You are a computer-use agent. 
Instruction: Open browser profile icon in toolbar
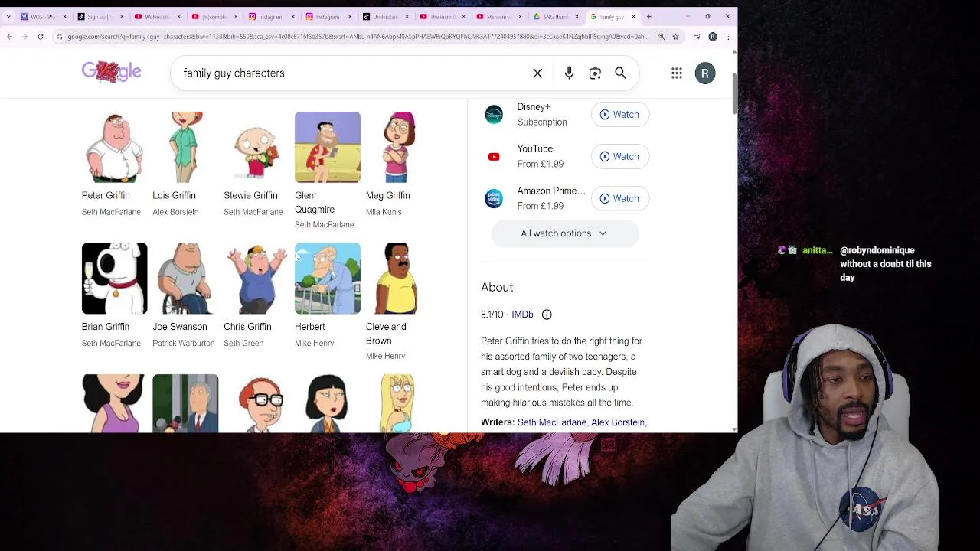pos(713,37)
